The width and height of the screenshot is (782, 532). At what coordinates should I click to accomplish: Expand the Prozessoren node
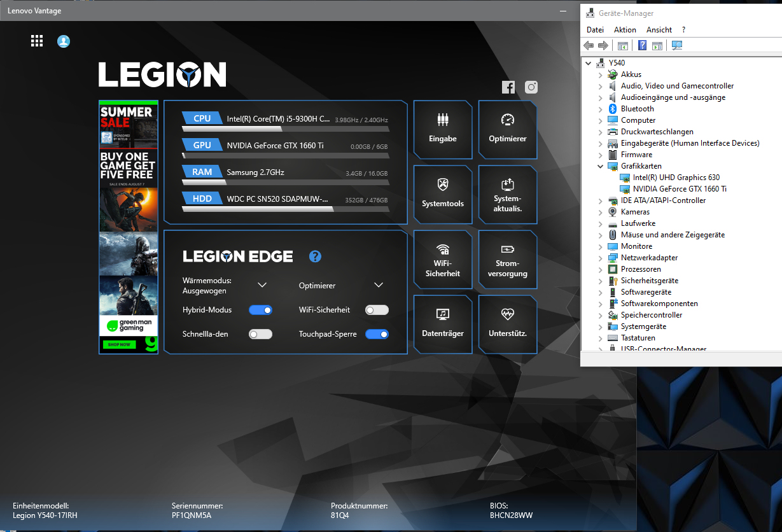[x=600, y=269]
